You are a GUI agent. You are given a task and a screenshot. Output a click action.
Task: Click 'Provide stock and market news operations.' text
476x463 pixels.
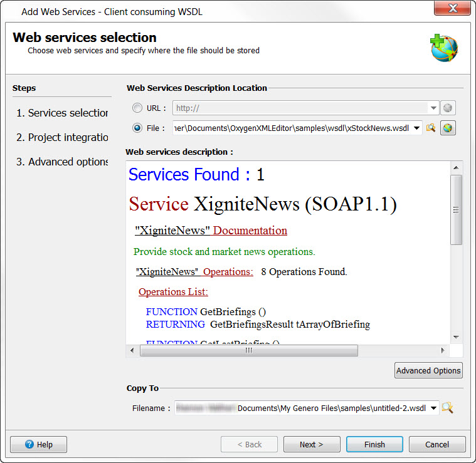(225, 252)
